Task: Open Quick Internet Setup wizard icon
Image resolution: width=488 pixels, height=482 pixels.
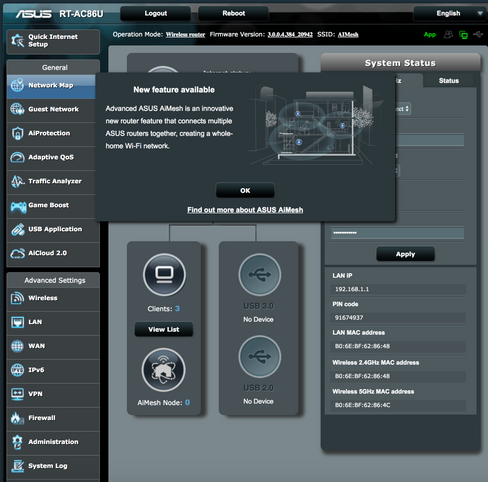Action: [x=17, y=41]
